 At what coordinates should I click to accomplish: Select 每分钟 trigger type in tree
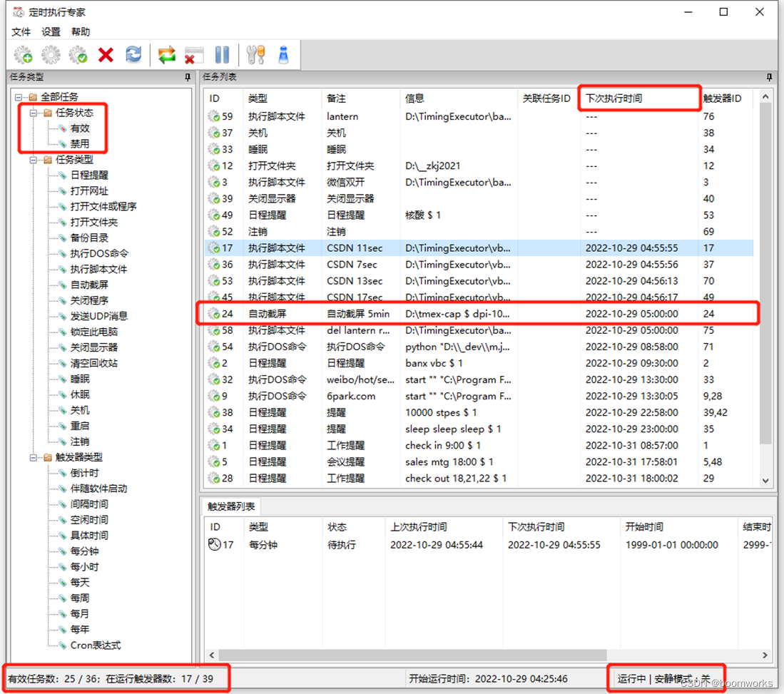[84, 551]
